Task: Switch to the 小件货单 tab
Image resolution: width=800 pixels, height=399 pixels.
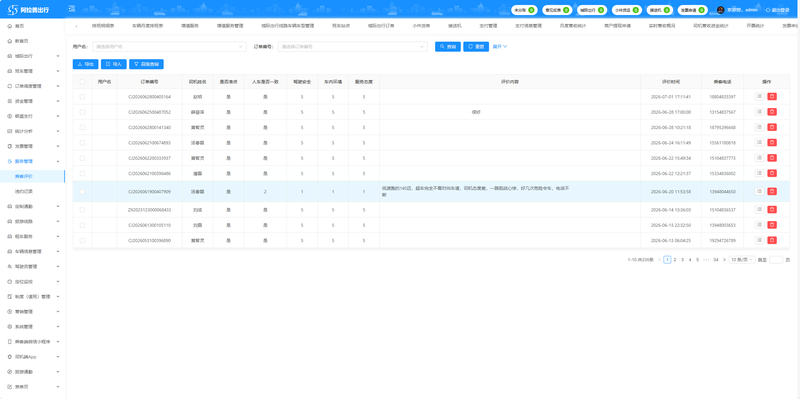Action: tap(421, 26)
